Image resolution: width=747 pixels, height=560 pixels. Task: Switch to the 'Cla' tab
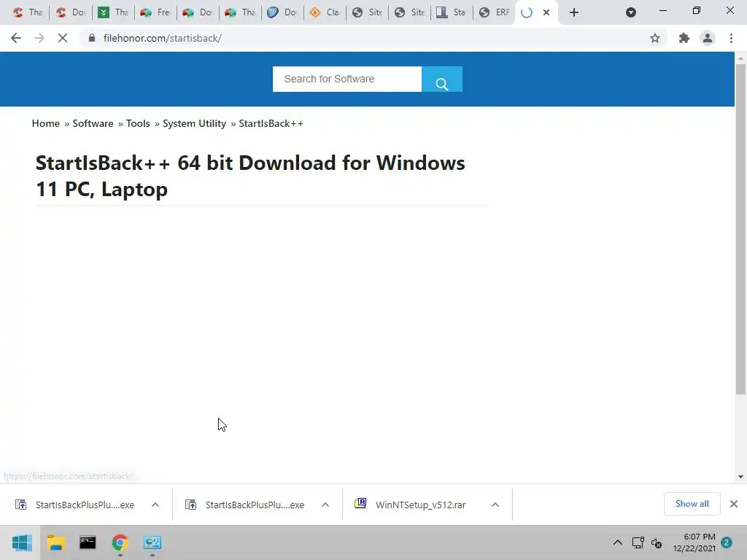[x=325, y=12]
